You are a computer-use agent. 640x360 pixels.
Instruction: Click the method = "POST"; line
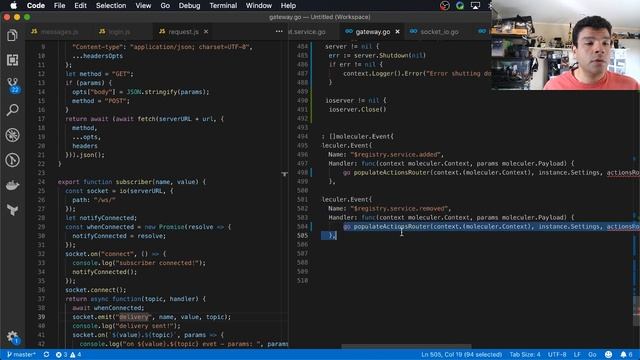(x=100, y=101)
